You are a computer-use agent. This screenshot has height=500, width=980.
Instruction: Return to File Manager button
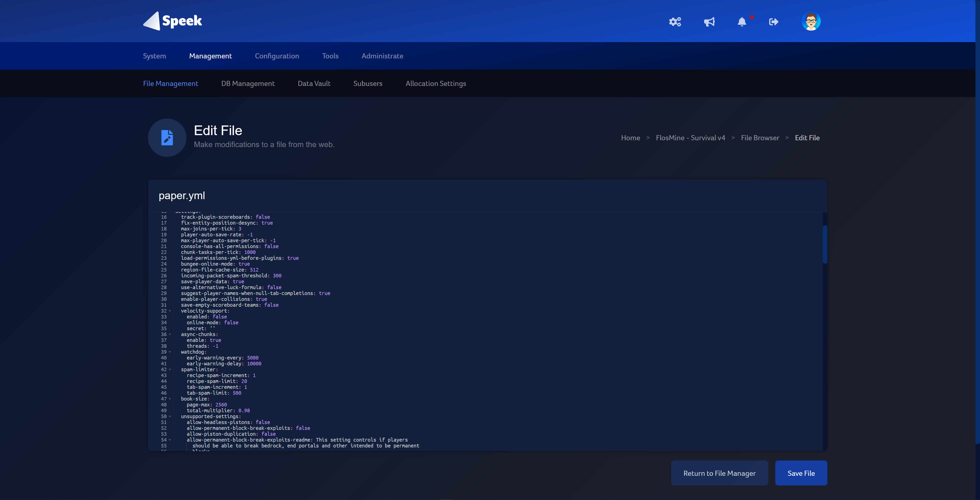pyautogui.click(x=719, y=473)
